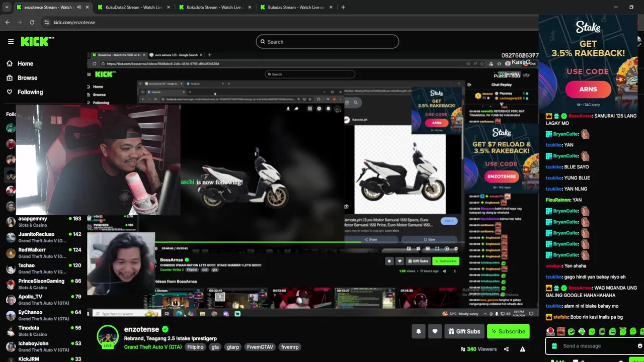Click the enzotense channel name
Image resolution: width=644 pixels, height=362 pixels.
point(141,329)
